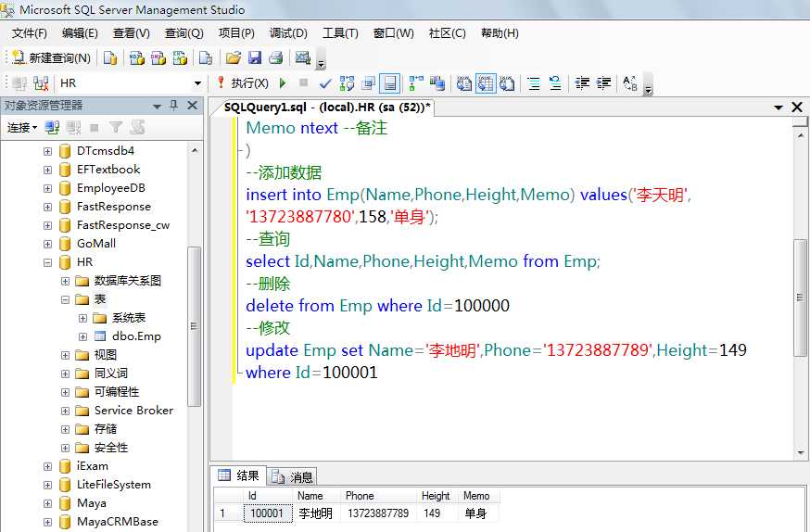Click the Change Connection icon

pos(41,83)
